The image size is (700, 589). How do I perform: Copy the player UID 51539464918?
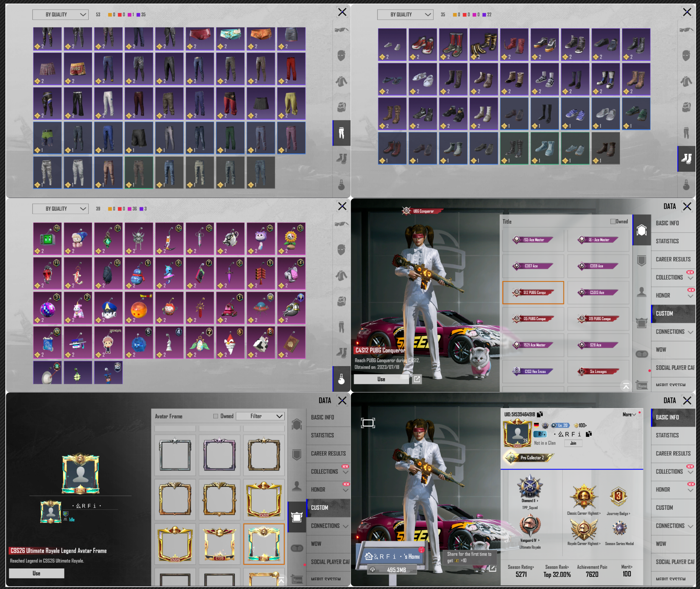[x=540, y=414]
